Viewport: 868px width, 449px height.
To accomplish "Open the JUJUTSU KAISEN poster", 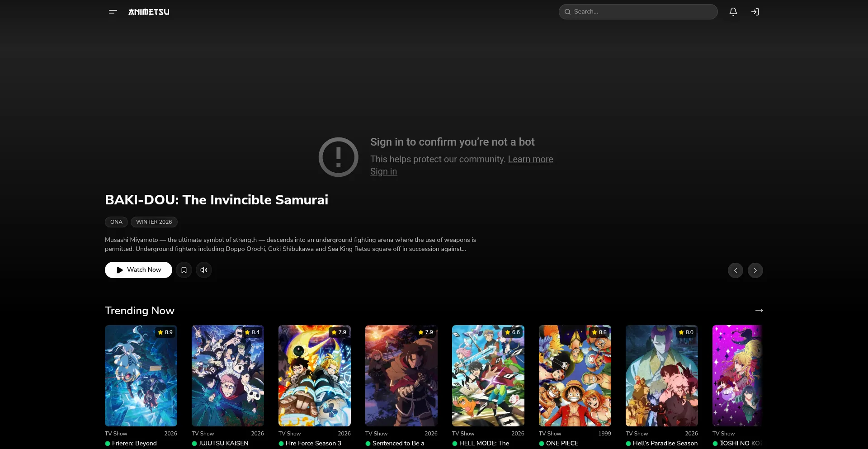I will click(228, 376).
